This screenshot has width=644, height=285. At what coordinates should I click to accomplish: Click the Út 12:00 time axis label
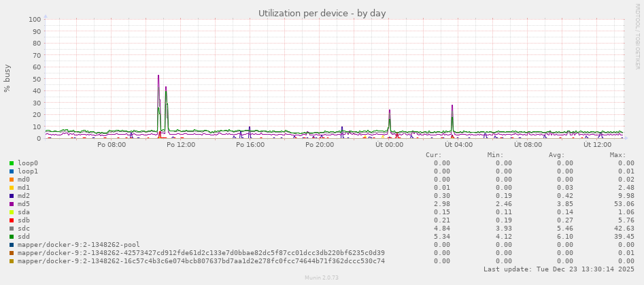click(x=598, y=145)
